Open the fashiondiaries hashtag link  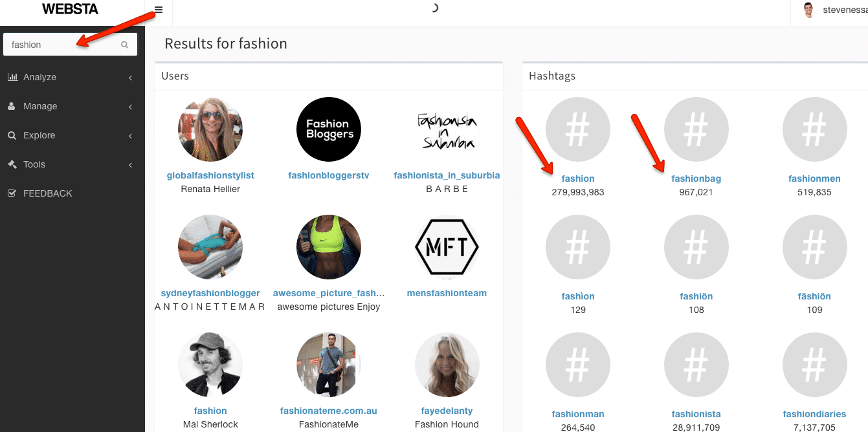pyautogui.click(x=814, y=414)
